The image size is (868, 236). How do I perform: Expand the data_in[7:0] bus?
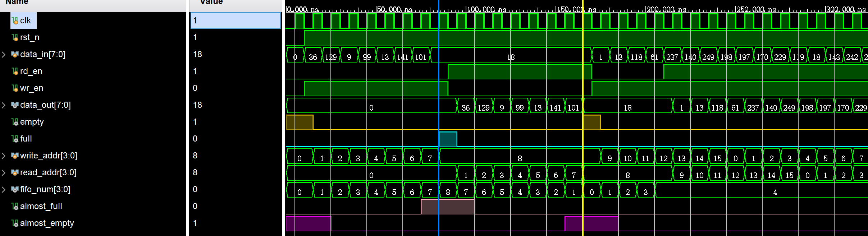click(4, 54)
